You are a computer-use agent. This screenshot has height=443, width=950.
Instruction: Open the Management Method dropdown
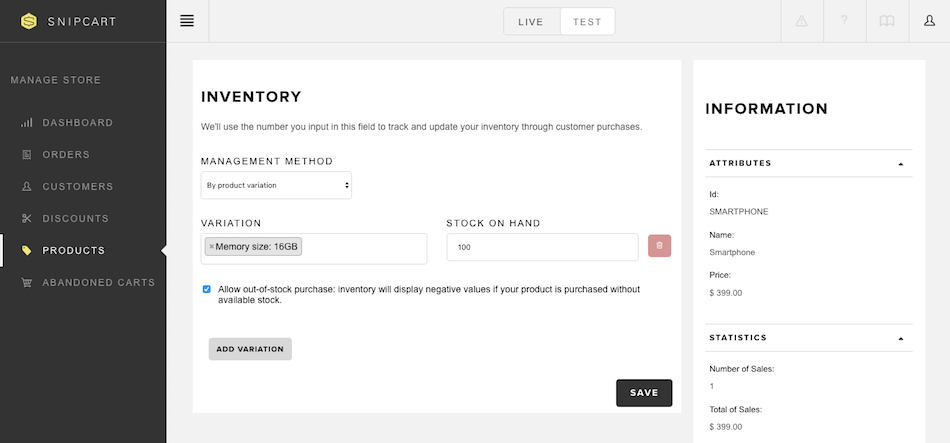[276, 185]
